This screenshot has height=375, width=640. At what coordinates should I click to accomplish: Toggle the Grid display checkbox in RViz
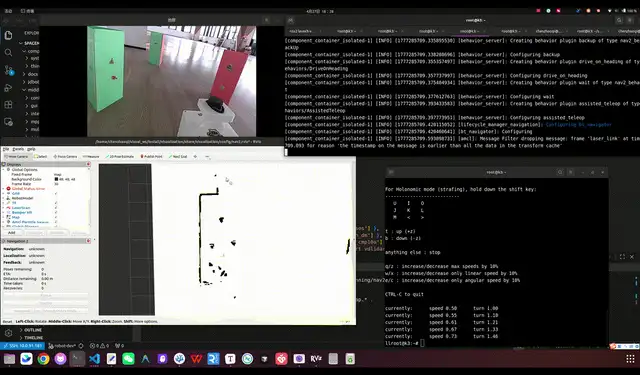pos(56,193)
